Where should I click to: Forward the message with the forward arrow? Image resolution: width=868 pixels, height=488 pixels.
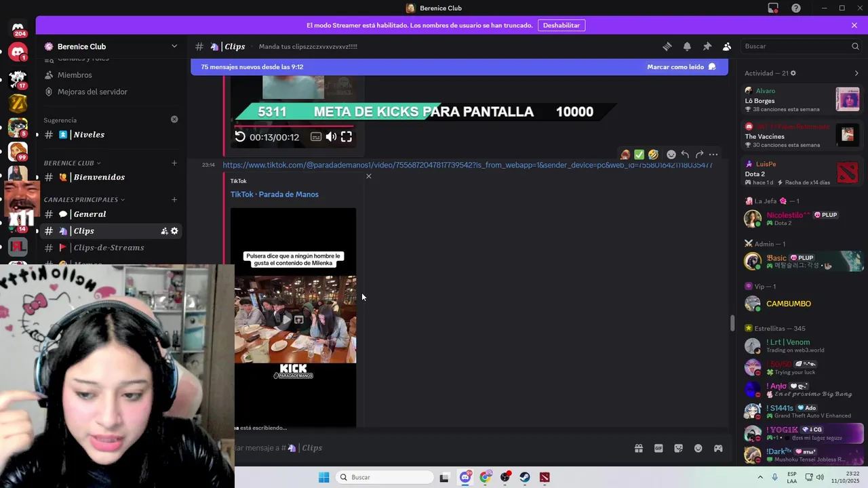[x=699, y=155]
